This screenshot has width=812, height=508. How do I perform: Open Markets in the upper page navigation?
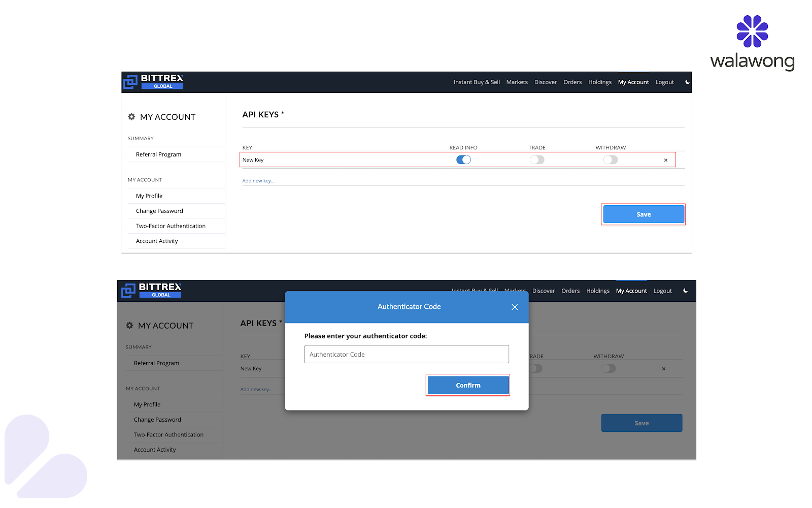tap(517, 82)
